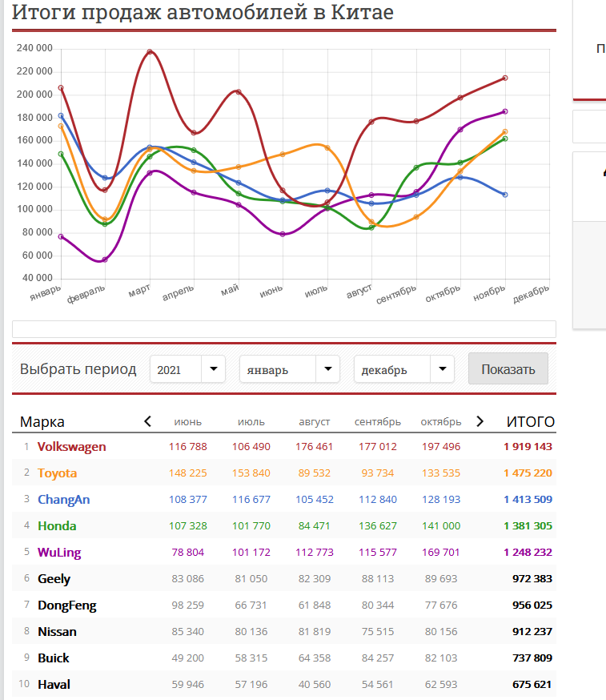This screenshot has height=700, width=606.
Task: Click WuLing November chart point
Action: click(x=505, y=111)
